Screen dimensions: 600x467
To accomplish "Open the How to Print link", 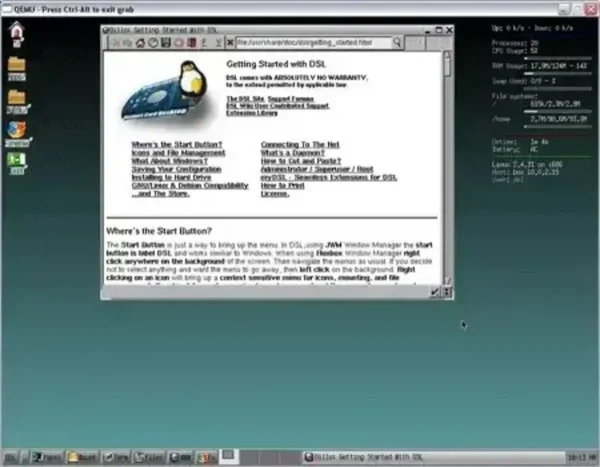I will [x=282, y=186].
